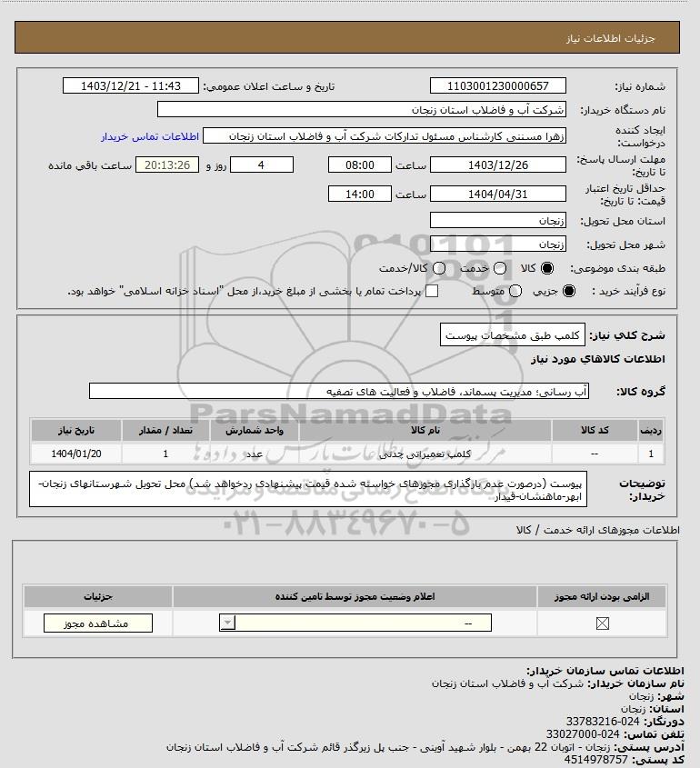The image size is (700, 768).
Task: Click the item name کلمپ تعمیراتی چدنی cell
Action: point(425,454)
